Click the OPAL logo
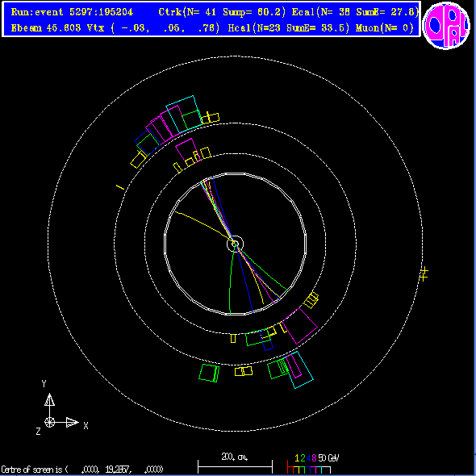 pos(446,26)
